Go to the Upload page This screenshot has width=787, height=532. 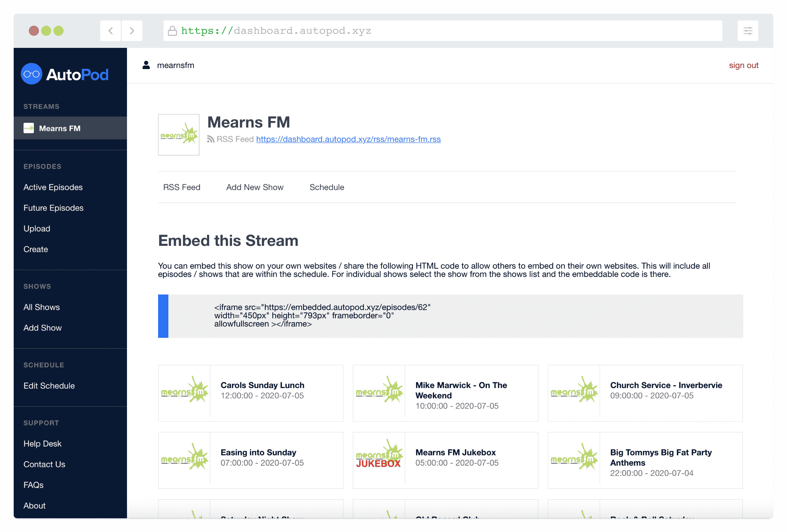coord(37,229)
